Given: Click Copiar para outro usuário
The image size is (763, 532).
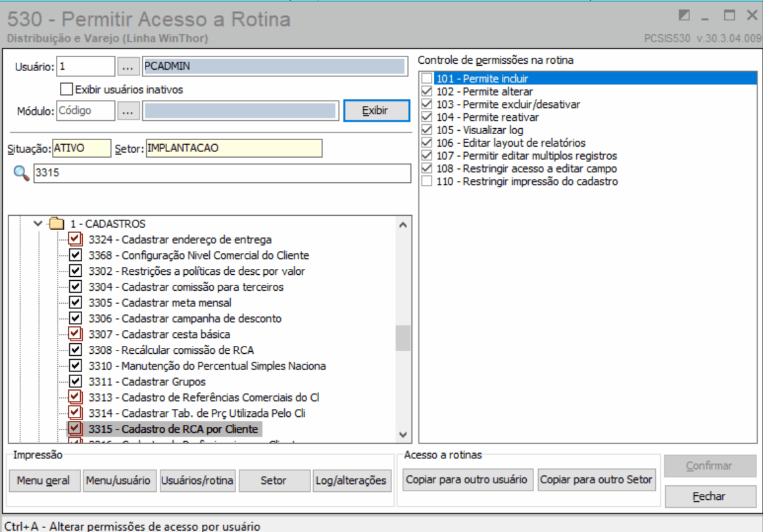Looking at the screenshot, I should coord(466,479).
